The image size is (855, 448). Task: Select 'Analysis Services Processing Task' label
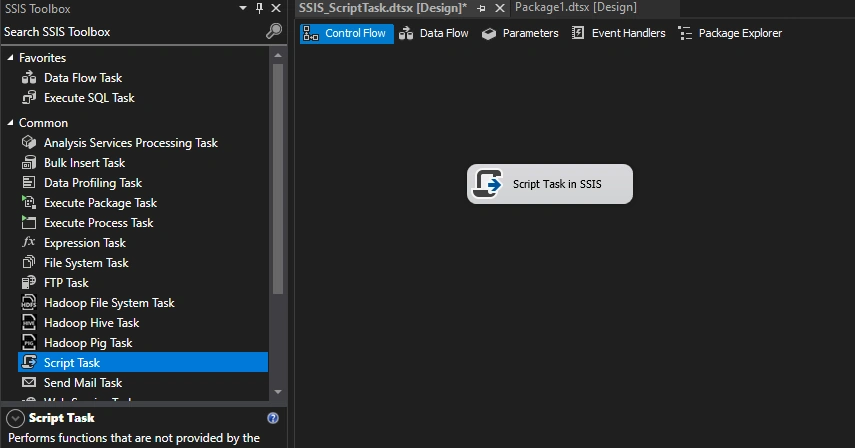(131, 143)
